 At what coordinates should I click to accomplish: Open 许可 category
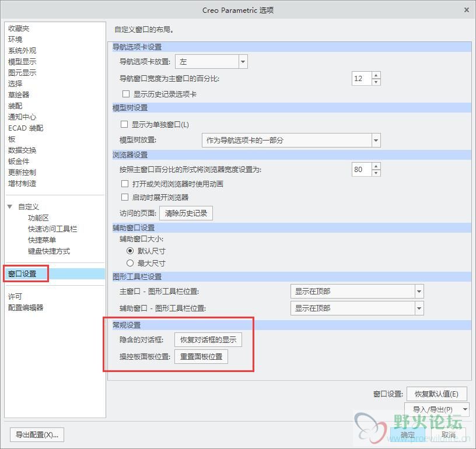pos(15,296)
